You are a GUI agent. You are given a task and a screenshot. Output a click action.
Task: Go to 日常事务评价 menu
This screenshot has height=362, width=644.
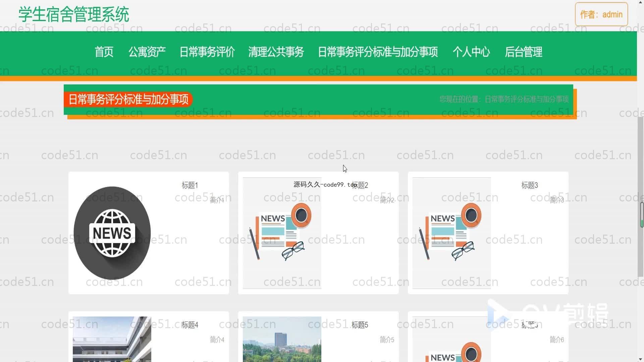[207, 52]
